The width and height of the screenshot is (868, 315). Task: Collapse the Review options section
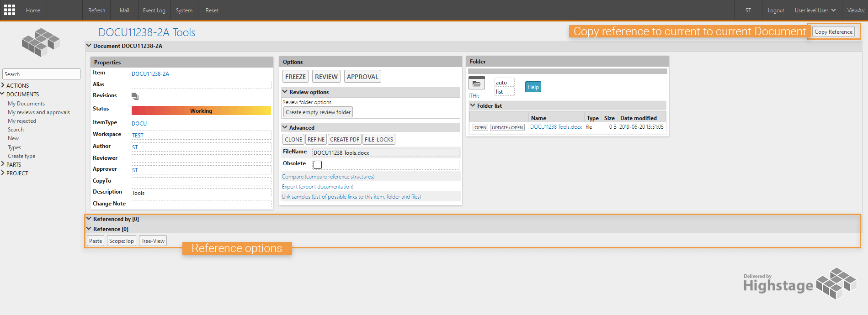[285, 92]
